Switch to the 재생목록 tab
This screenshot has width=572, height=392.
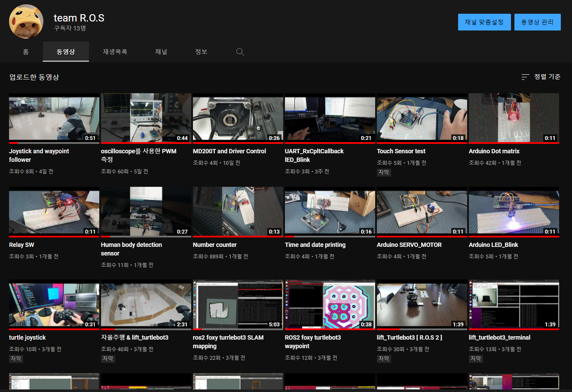pyautogui.click(x=115, y=52)
